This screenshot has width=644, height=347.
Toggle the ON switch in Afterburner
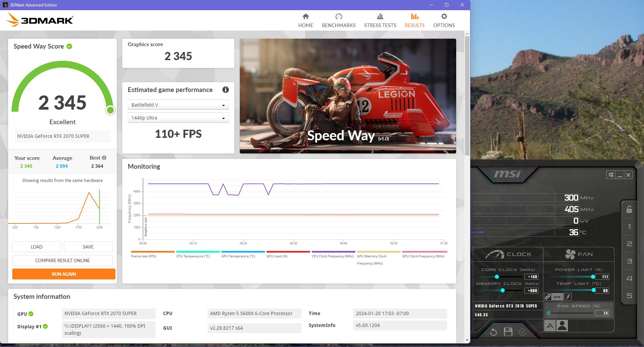557,297
